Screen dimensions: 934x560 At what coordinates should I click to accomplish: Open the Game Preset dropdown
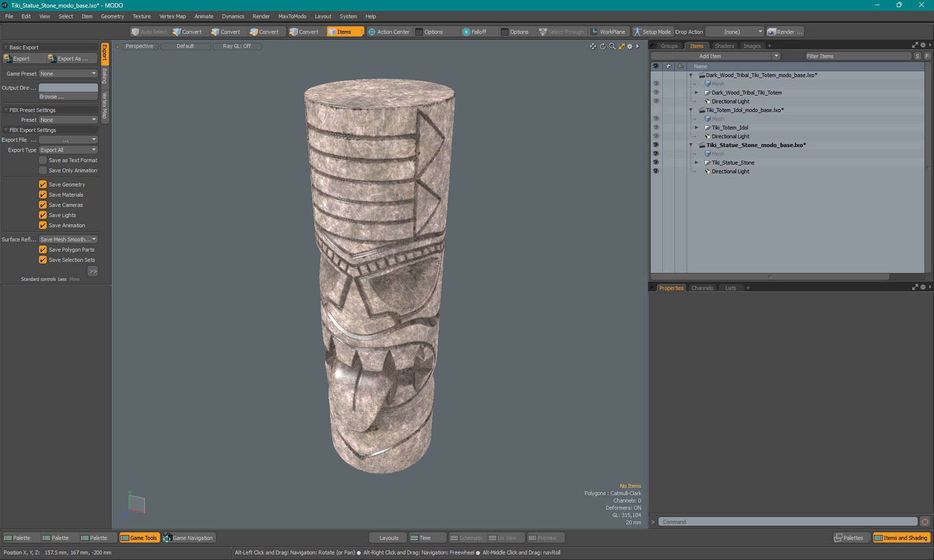click(68, 74)
